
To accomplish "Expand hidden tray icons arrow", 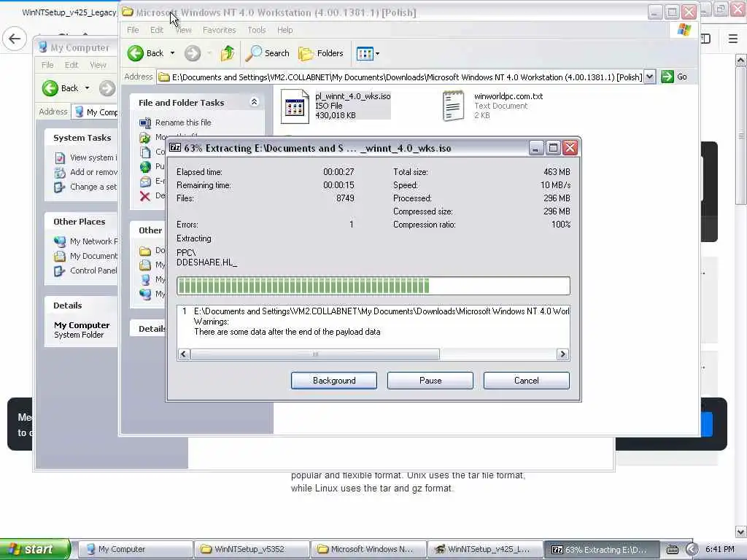I will [x=692, y=550].
